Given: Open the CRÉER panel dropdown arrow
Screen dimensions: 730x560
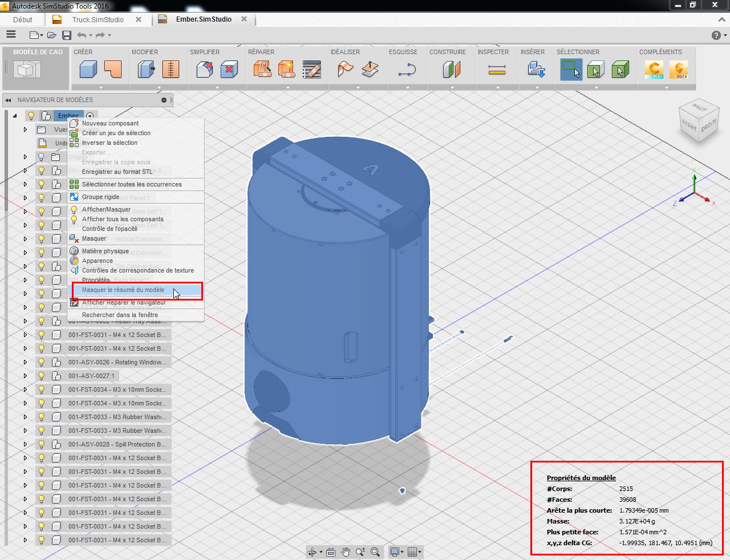Looking at the screenshot, I should pyautogui.click(x=101, y=88).
